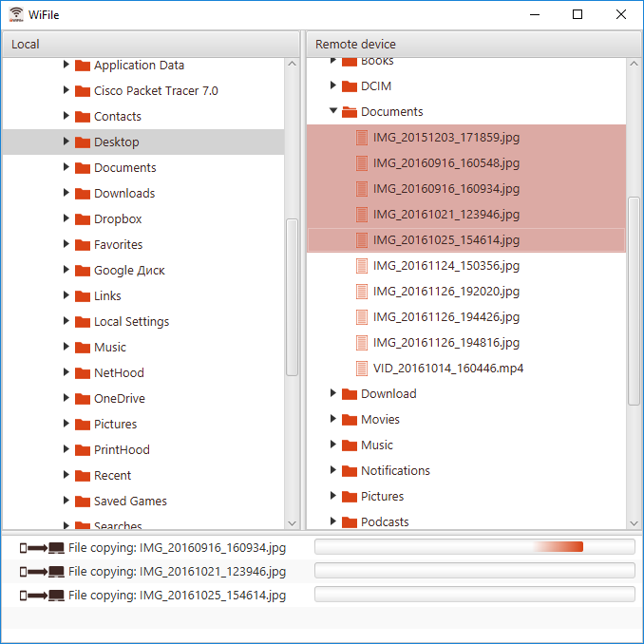The height and width of the screenshot is (644, 644).
Task: Select IMG_20161126_194816.jpg file name
Action: pos(446,343)
